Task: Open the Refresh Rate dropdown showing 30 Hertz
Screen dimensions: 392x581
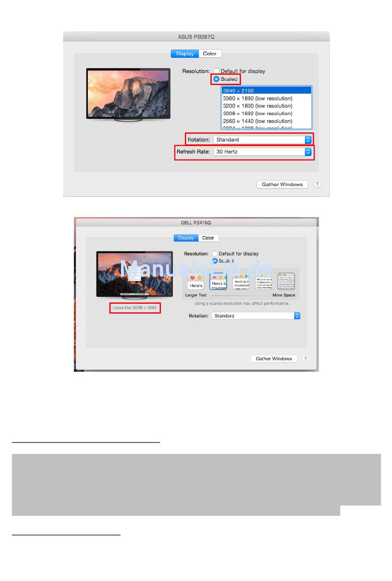Action: pyautogui.click(x=262, y=152)
